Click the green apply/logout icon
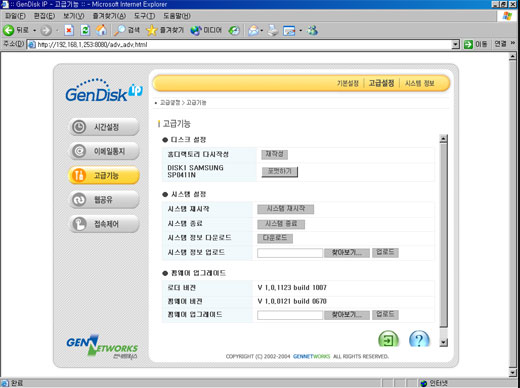Image resolution: width=520 pixels, height=388 pixels. tap(388, 339)
